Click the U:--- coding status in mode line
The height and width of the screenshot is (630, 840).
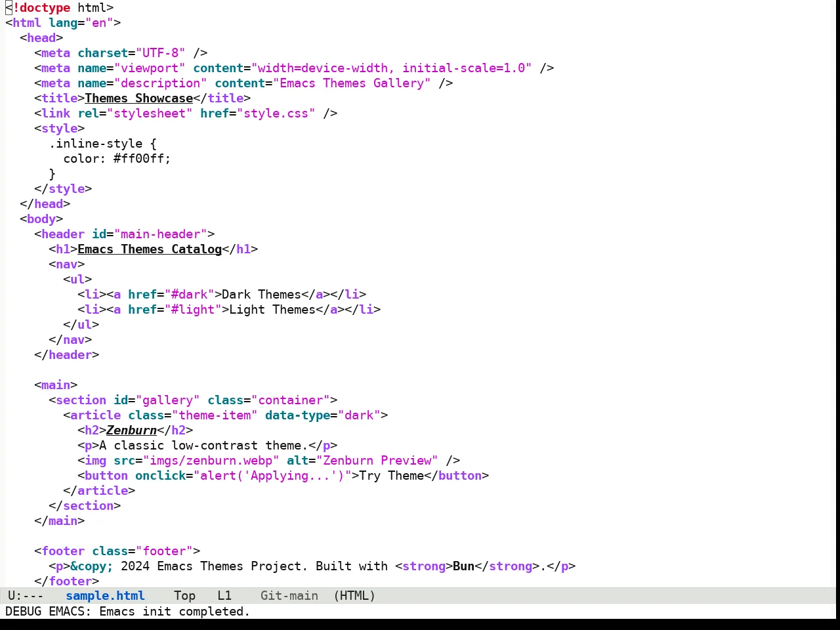(26, 596)
